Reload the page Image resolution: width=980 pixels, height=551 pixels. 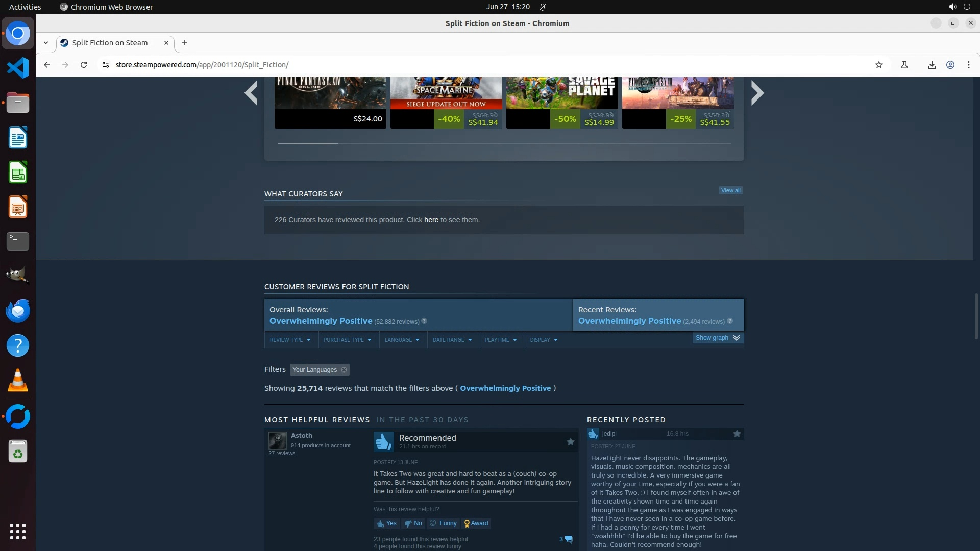(84, 65)
